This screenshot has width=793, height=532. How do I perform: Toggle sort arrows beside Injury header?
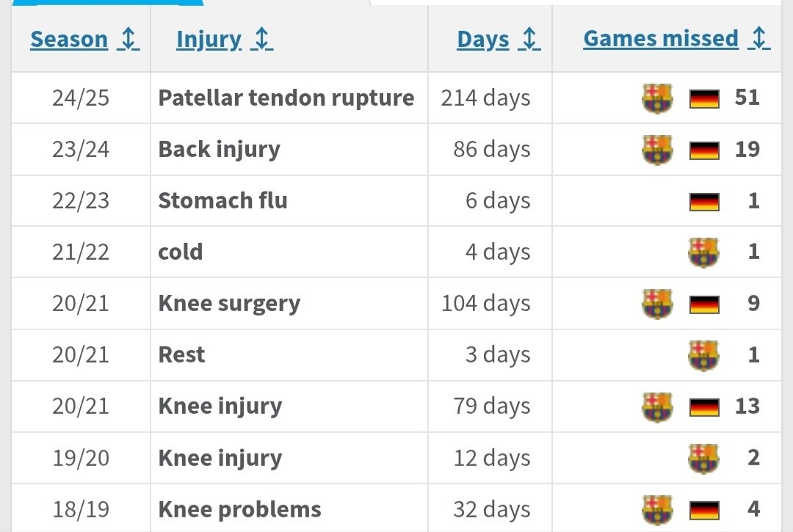tap(261, 40)
